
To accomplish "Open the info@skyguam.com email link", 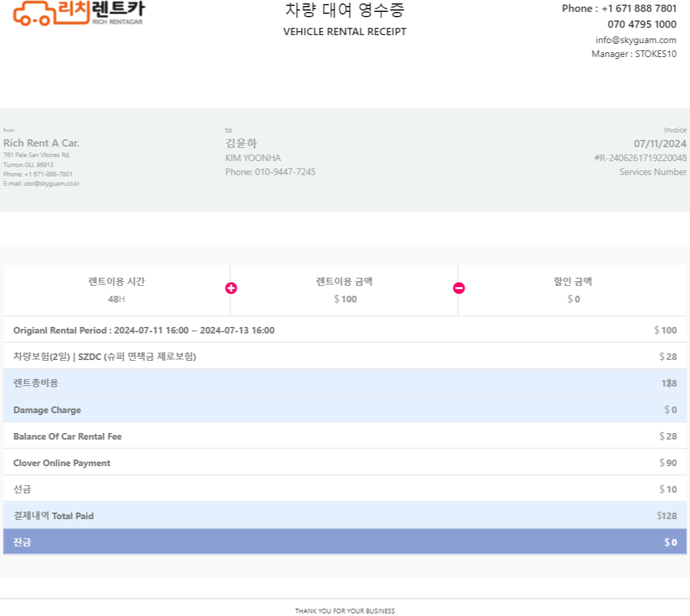I will pyautogui.click(x=636, y=40).
